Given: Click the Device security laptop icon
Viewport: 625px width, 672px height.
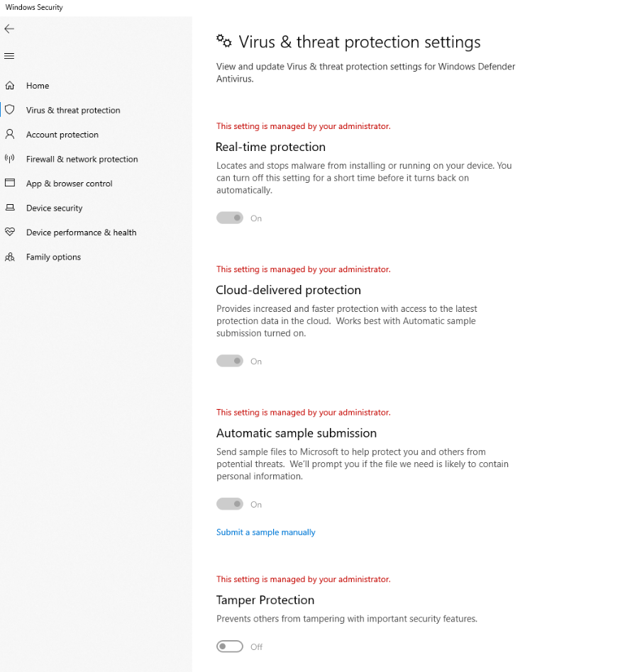Looking at the screenshot, I should click(x=10, y=208).
